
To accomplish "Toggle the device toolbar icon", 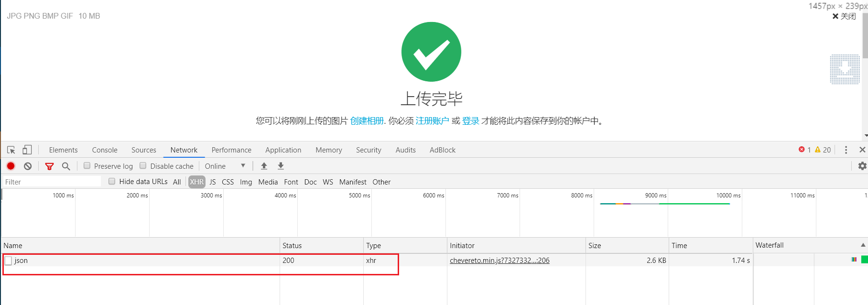I will 27,150.
